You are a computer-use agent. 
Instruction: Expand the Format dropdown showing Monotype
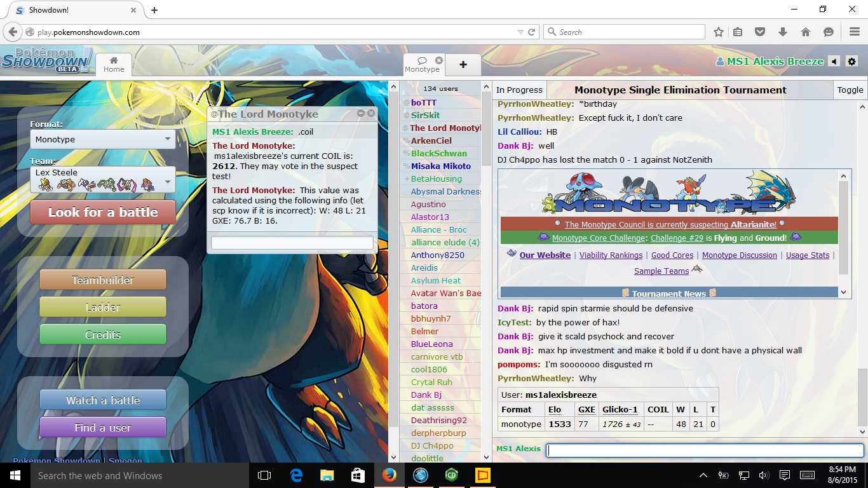pos(103,139)
